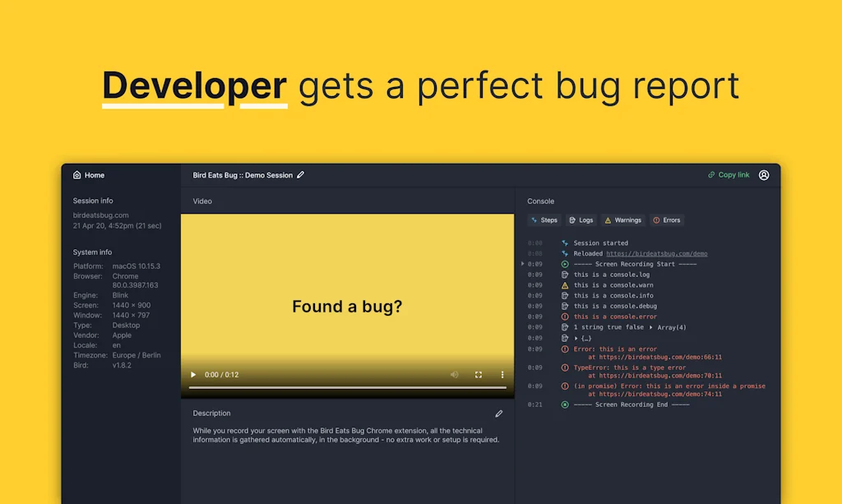Mute the video with the speaker icon
This screenshot has width=842, height=504.
(454, 375)
